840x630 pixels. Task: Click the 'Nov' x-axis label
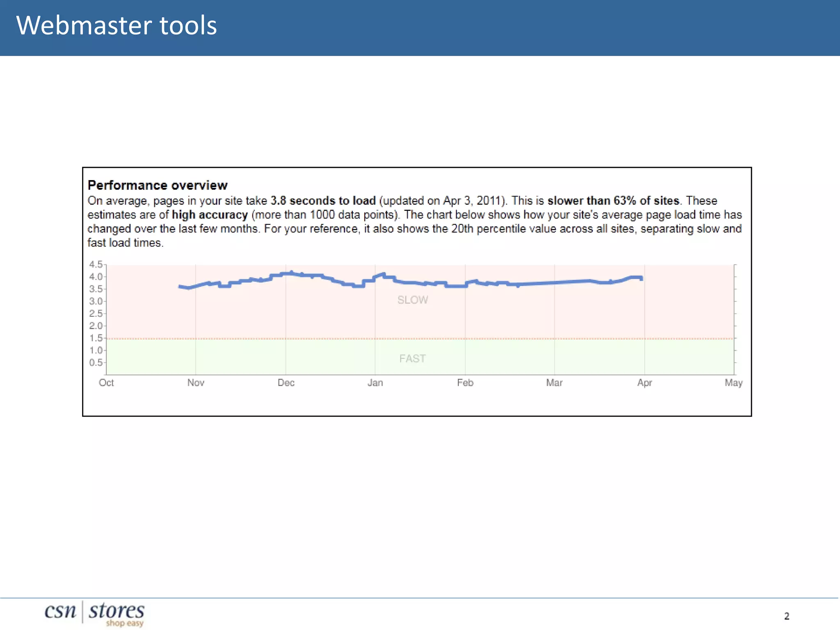(196, 383)
